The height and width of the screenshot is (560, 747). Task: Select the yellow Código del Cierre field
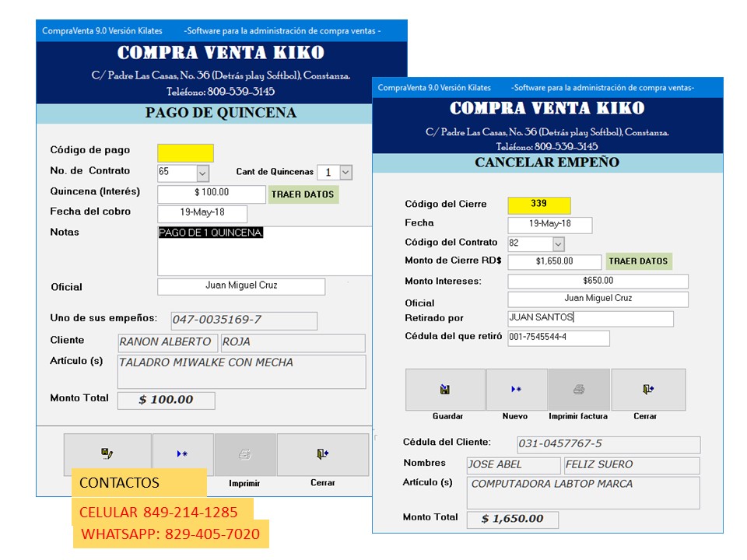click(538, 205)
